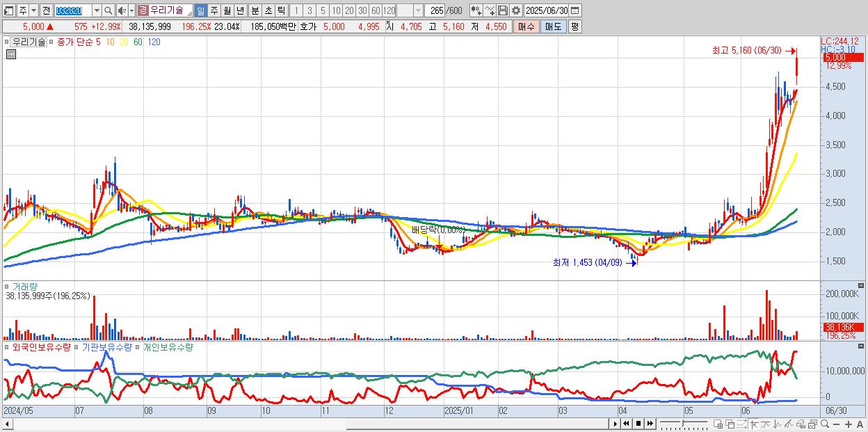Click the 매수 buy button
This screenshot has height=432, width=868.
click(526, 26)
